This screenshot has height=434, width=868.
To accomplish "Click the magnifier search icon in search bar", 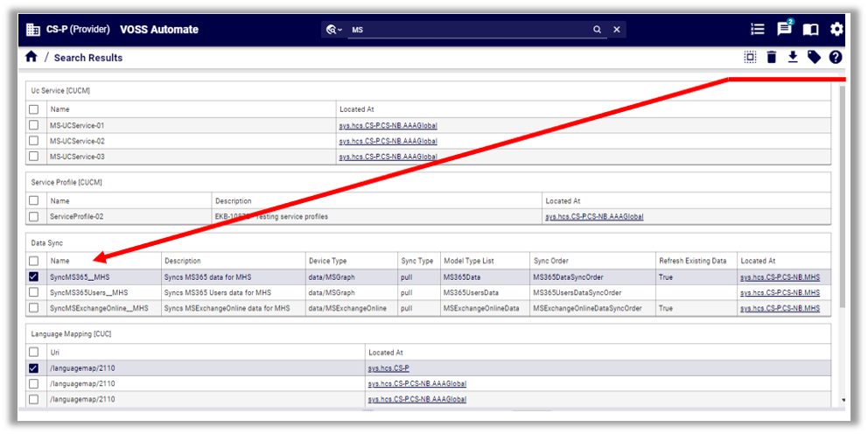I will click(598, 30).
